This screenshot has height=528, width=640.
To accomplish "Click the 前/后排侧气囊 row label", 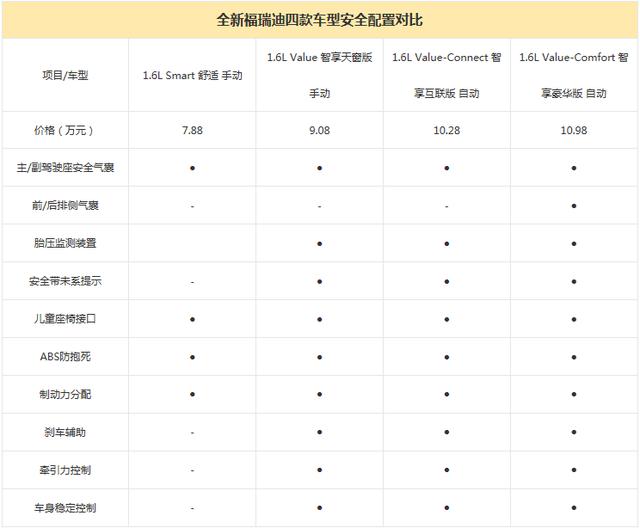I will (65, 205).
